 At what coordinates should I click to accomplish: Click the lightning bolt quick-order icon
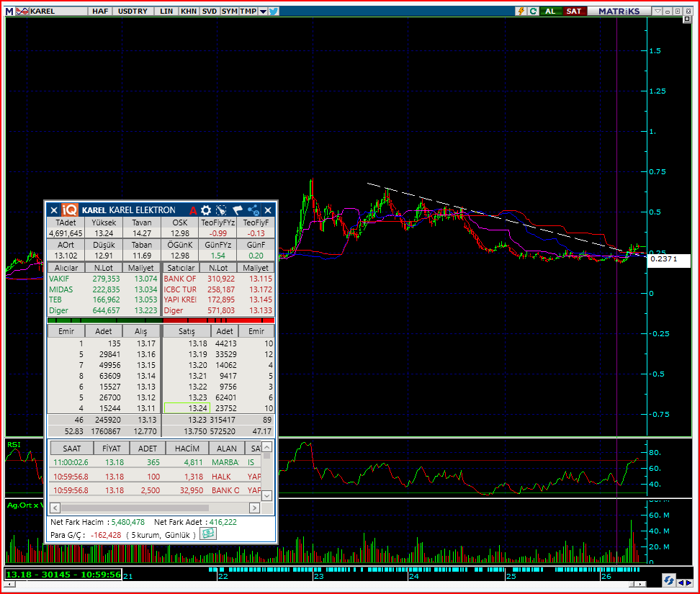click(x=521, y=11)
